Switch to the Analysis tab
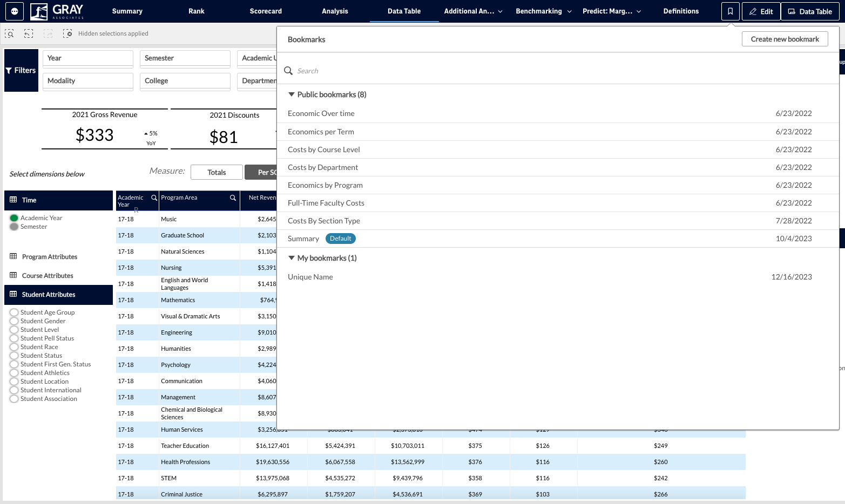 coord(335,11)
